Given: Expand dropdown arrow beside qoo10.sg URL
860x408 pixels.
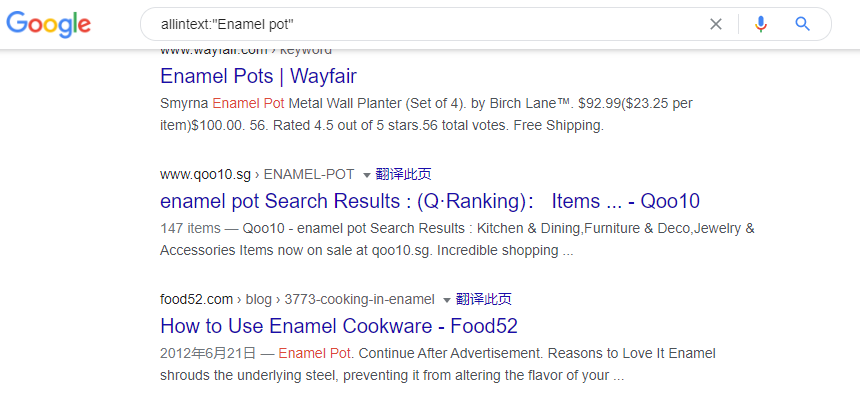Looking at the screenshot, I should click(367, 175).
